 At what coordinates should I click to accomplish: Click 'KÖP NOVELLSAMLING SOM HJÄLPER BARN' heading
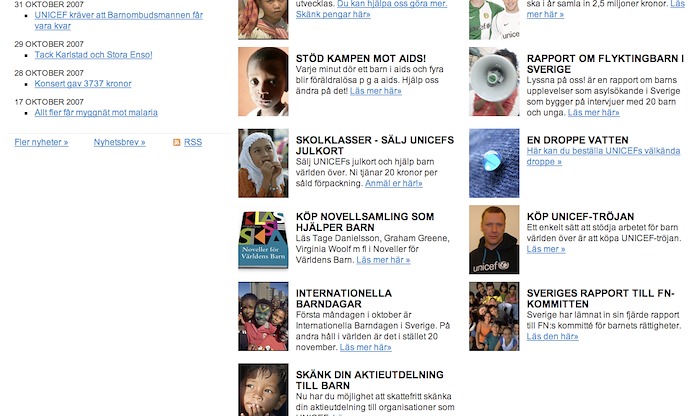(365, 222)
